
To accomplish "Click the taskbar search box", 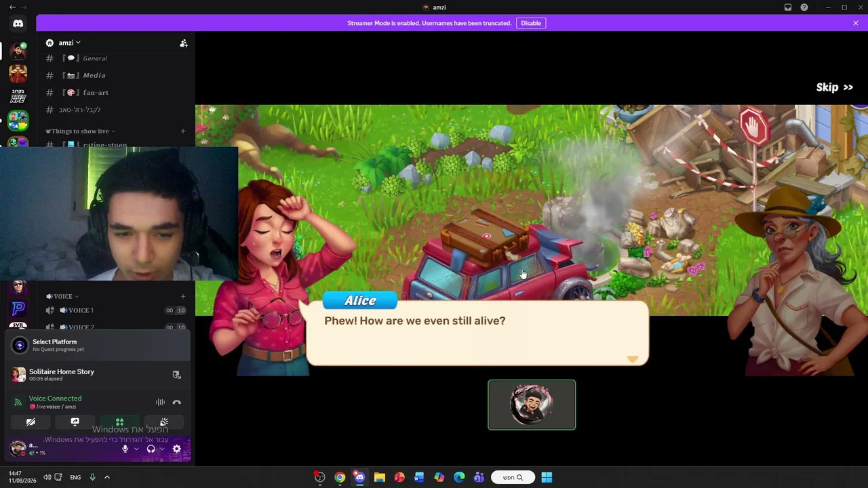I will click(513, 477).
